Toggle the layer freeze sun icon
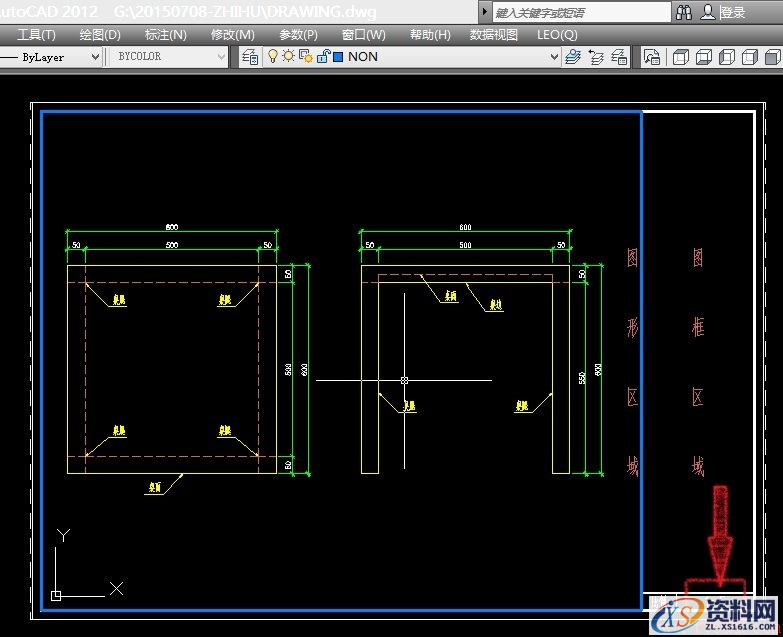The width and height of the screenshot is (783, 637). point(288,57)
